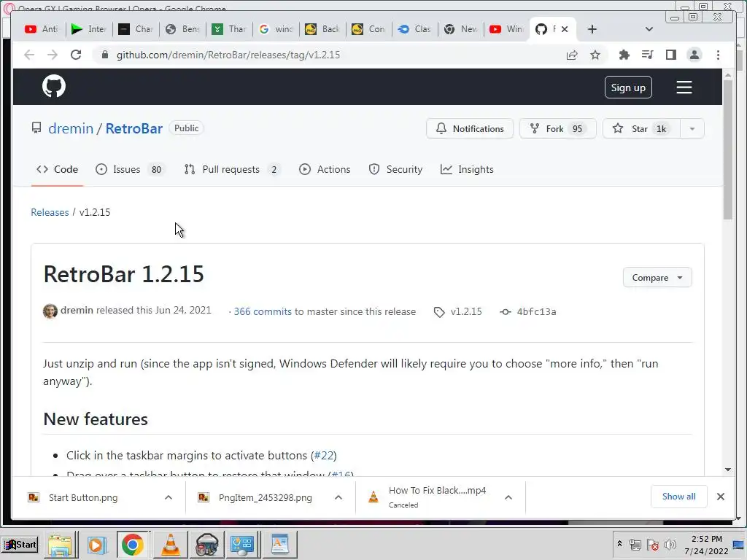The width and height of the screenshot is (747, 560).
Task: Switch to the 'Clas' tab
Action: tap(415, 29)
